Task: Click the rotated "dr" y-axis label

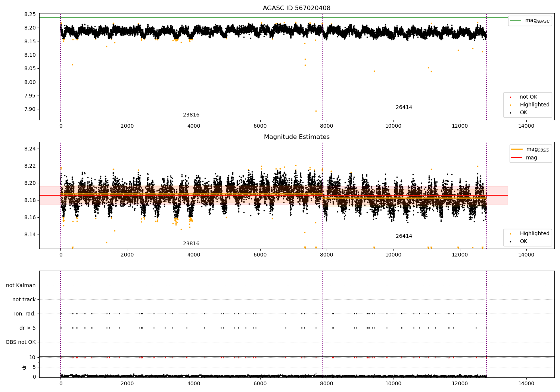Action: [24, 367]
